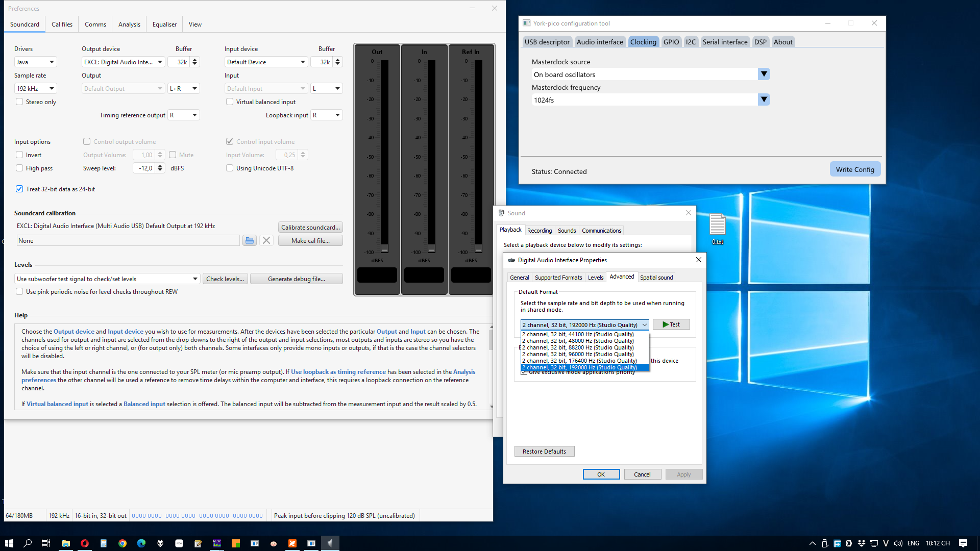Open the subwoofer test signal levels dropdown
This screenshot has height=551, width=980.
tap(107, 279)
